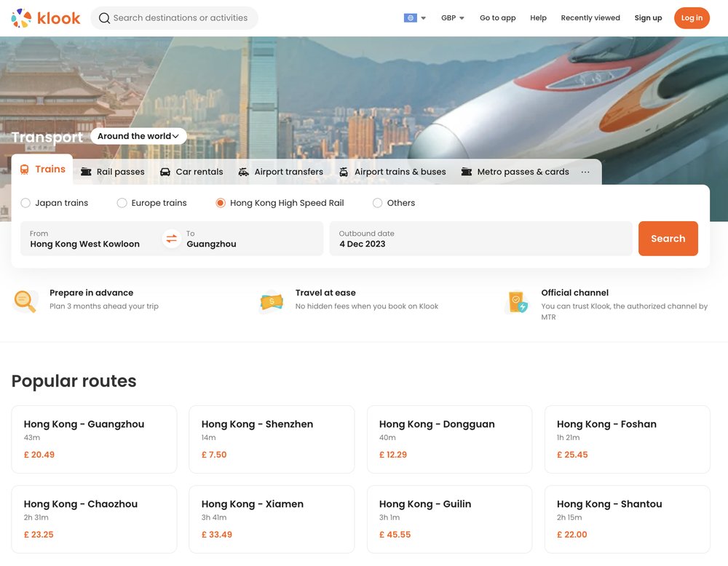The height and width of the screenshot is (566, 728).
Task: Select the Others option
Action: tap(377, 202)
